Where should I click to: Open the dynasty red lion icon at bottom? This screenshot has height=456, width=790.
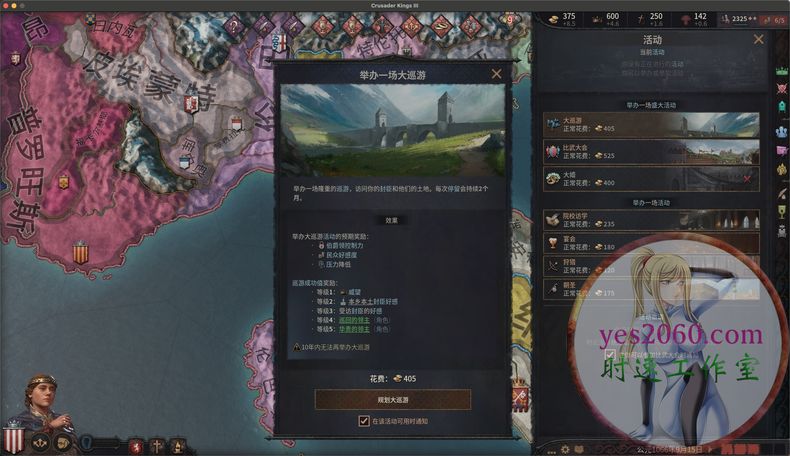(x=136, y=446)
